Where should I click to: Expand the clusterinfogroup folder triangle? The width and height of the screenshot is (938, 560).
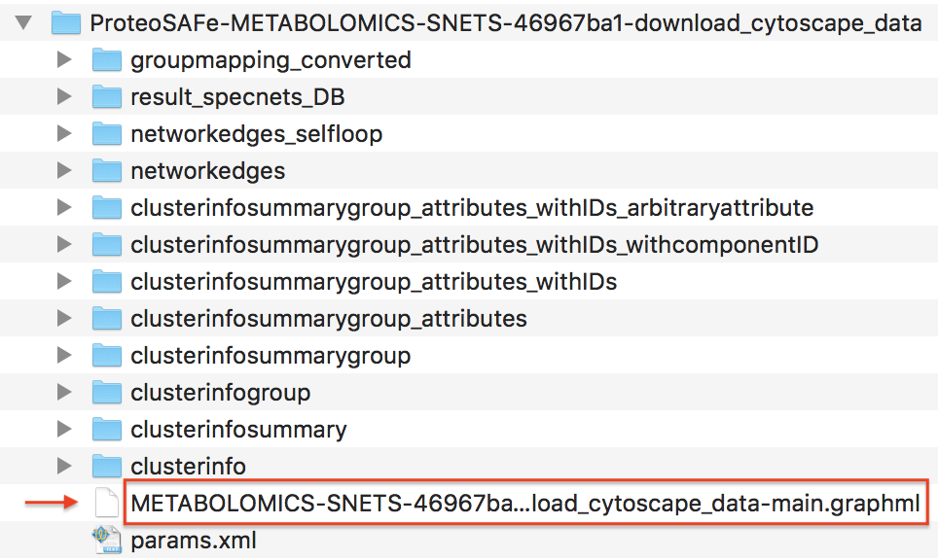[x=64, y=393]
